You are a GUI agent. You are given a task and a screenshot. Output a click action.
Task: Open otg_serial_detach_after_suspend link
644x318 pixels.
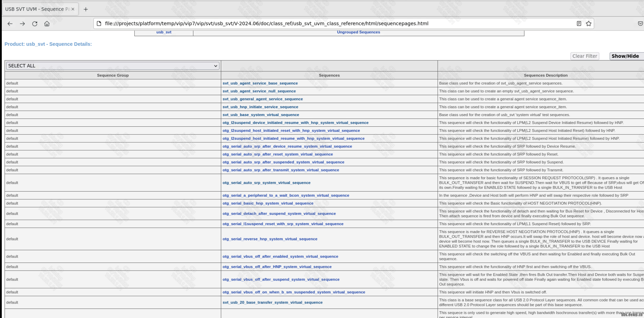click(x=279, y=214)
